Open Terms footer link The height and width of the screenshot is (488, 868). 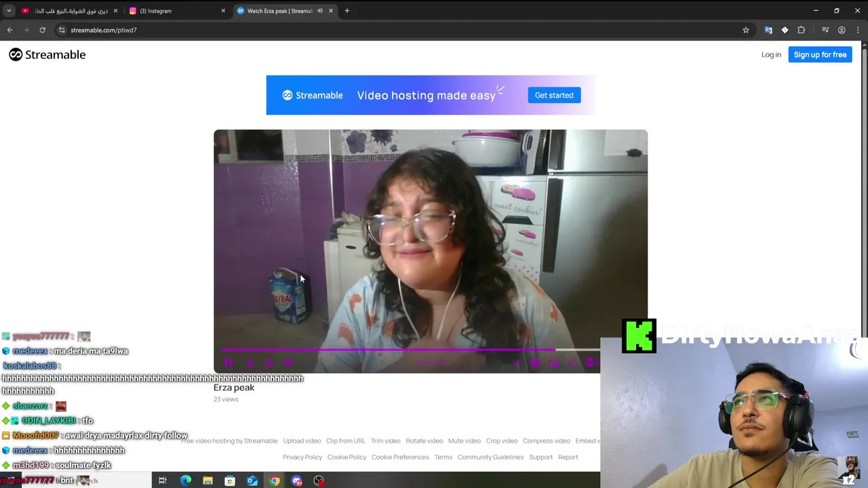[443, 457]
